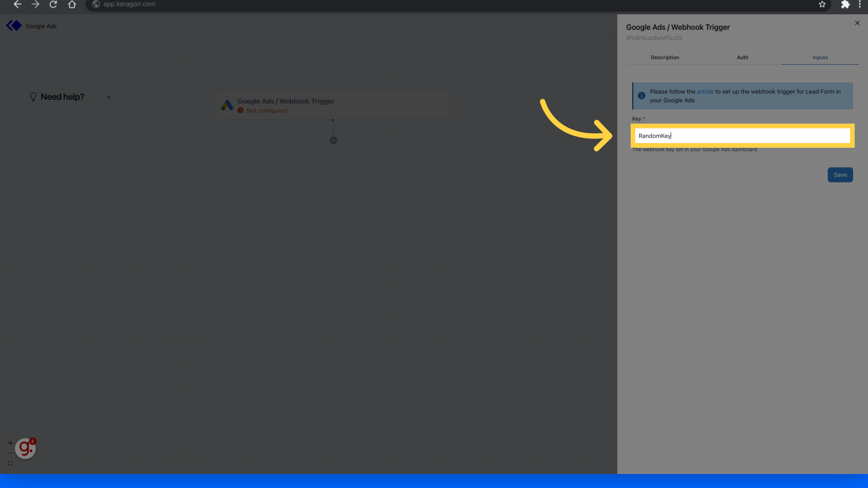Switch to the Description tab

click(665, 57)
